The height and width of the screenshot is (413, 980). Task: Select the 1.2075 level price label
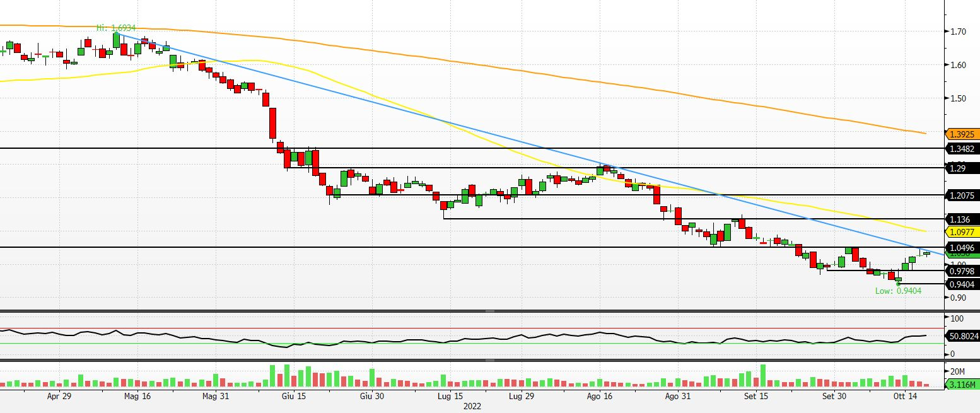click(x=962, y=196)
